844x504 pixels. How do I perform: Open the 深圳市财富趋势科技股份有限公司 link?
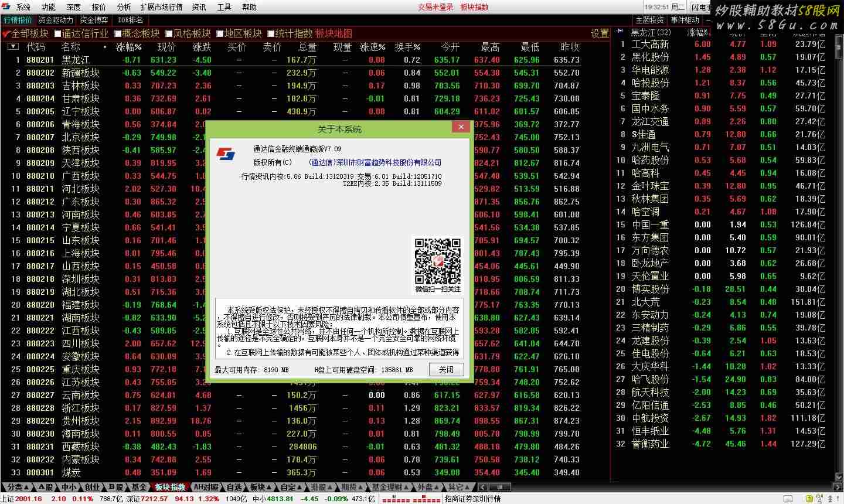click(x=375, y=162)
